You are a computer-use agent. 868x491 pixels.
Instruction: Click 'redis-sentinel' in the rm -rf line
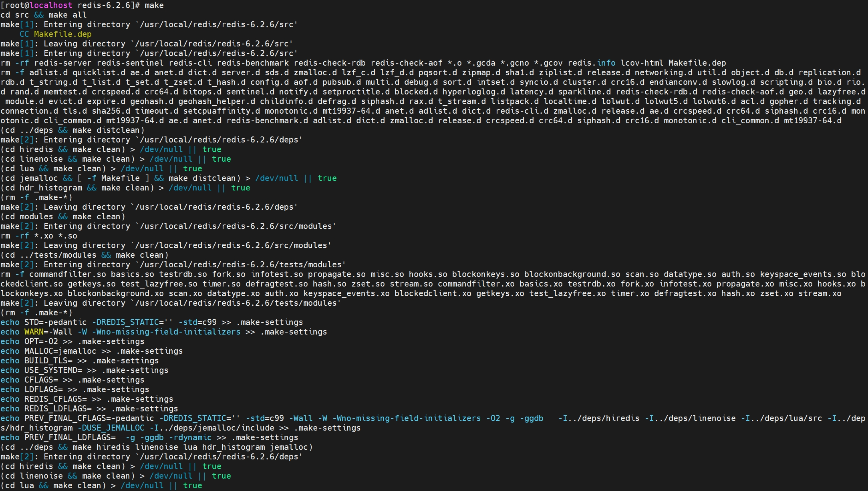130,63
